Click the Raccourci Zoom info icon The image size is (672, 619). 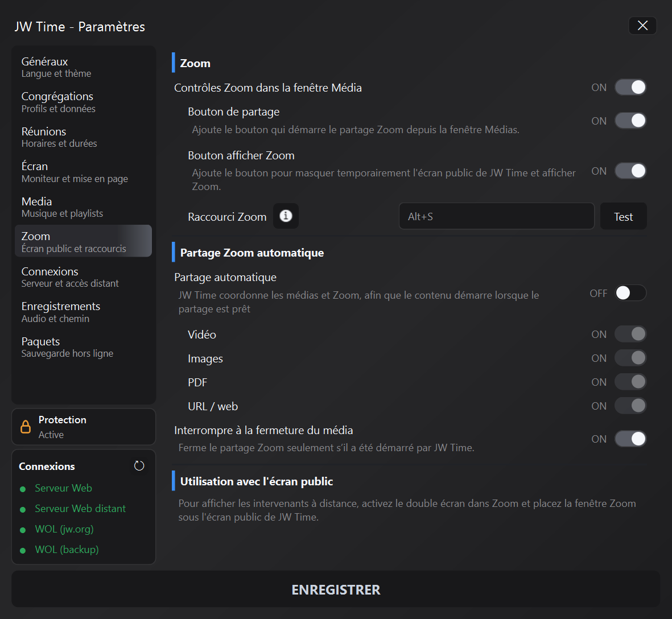coord(286,216)
